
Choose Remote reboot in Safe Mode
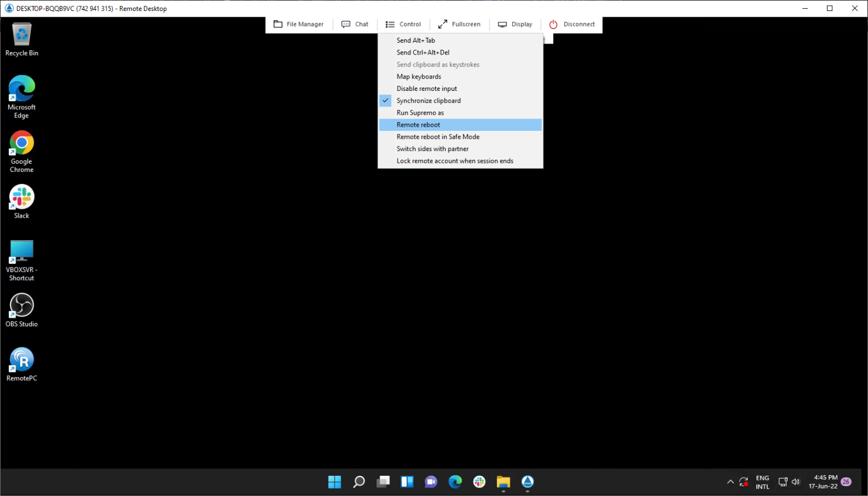pyautogui.click(x=461, y=137)
